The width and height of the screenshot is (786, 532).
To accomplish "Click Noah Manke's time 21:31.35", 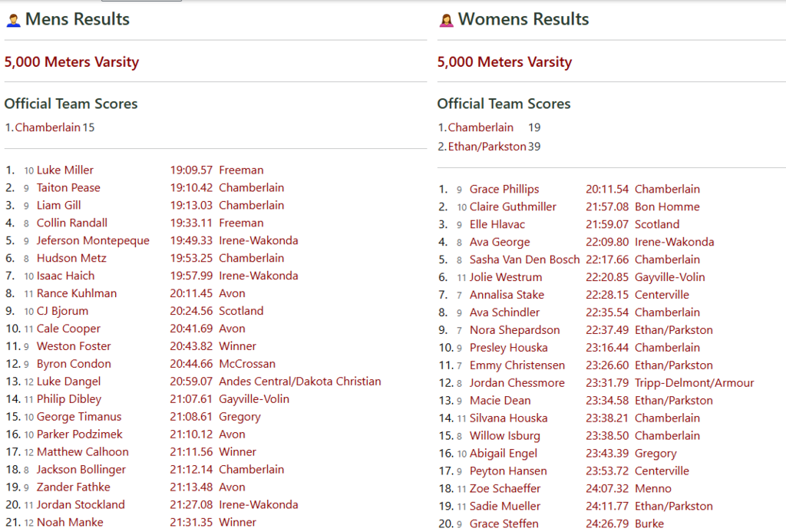I will point(190,523).
